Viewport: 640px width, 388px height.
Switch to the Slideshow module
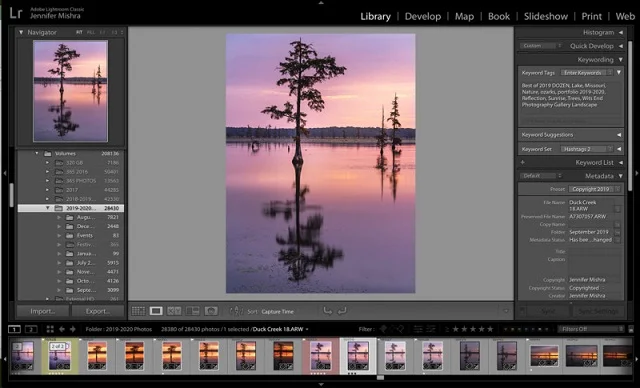pyautogui.click(x=546, y=16)
